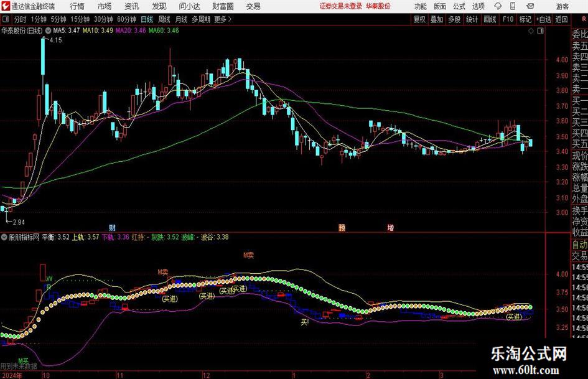
Task: Toggle the side panel icon above main chart
Action: 540,31
